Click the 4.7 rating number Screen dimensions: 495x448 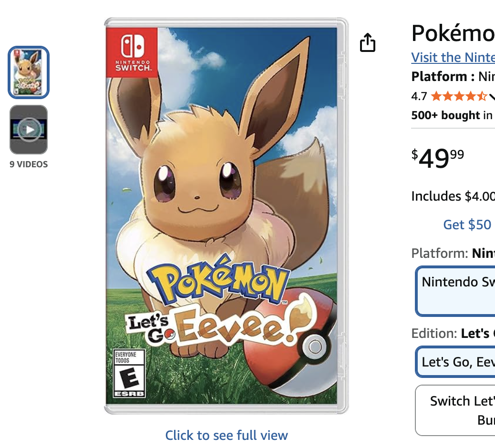click(419, 96)
